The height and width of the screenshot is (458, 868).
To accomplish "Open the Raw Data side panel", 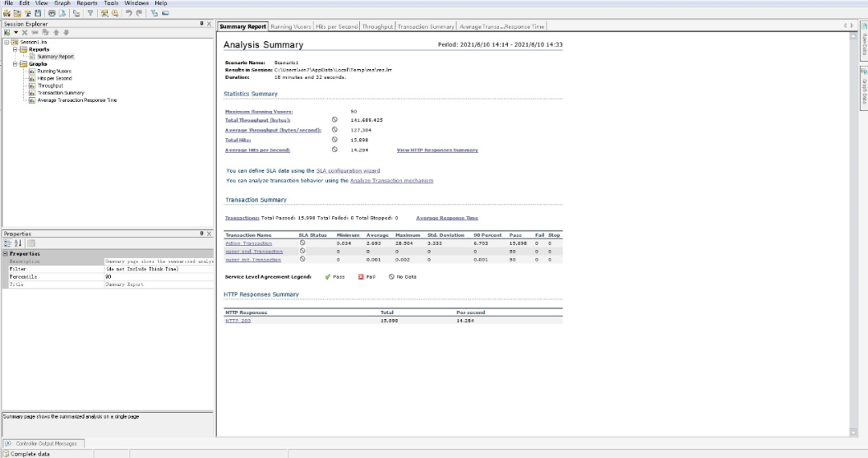I will pos(863,40).
